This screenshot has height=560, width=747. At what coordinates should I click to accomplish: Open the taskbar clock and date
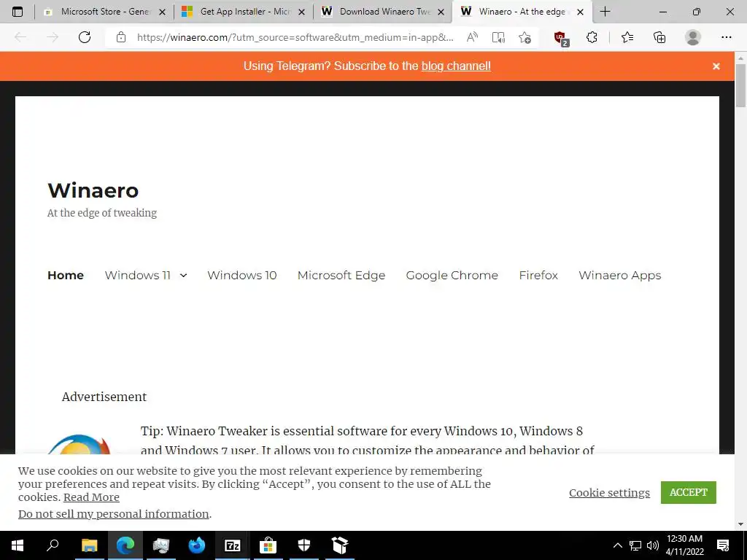tap(684, 545)
